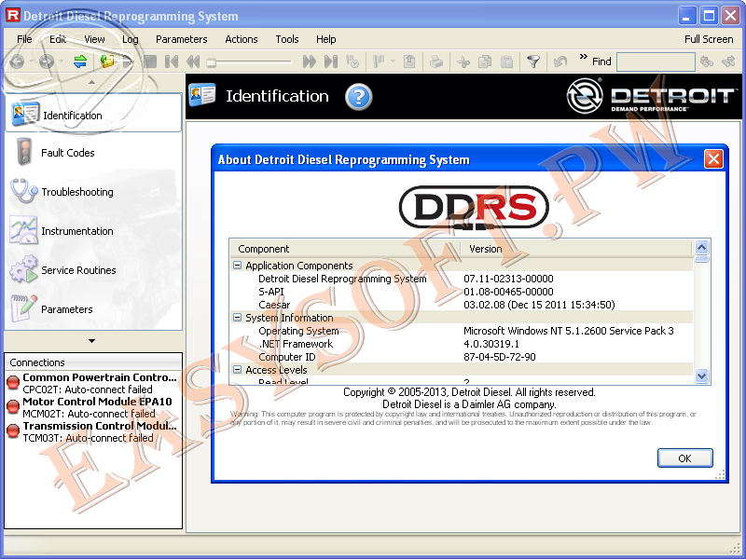Click the cut scissors icon
This screenshot has width=746, height=560.
[x=463, y=61]
